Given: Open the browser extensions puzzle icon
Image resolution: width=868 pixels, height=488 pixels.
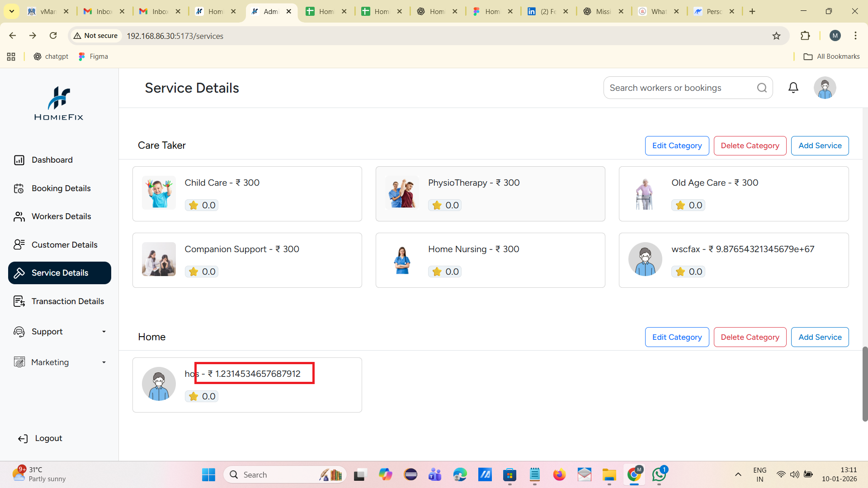Looking at the screenshot, I should tap(805, 36).
